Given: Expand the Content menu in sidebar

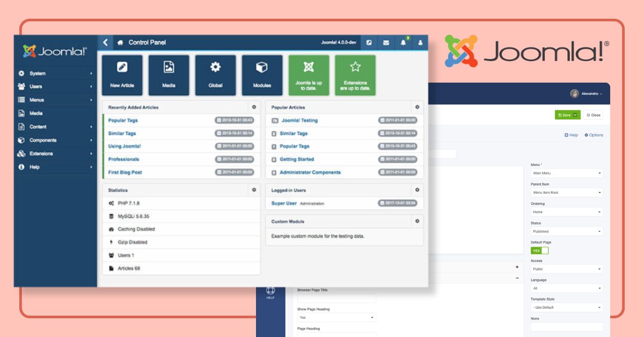Looking at the screenshot, I should tap(56, 127).
